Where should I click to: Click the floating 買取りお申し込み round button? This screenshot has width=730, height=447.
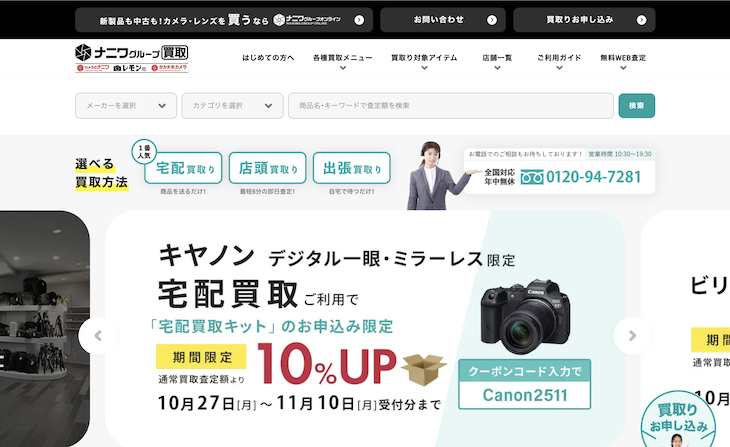pos(678,419)
